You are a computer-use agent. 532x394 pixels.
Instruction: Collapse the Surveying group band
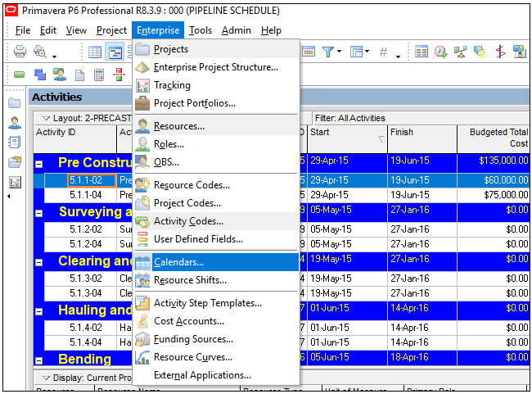coord(39,213)
